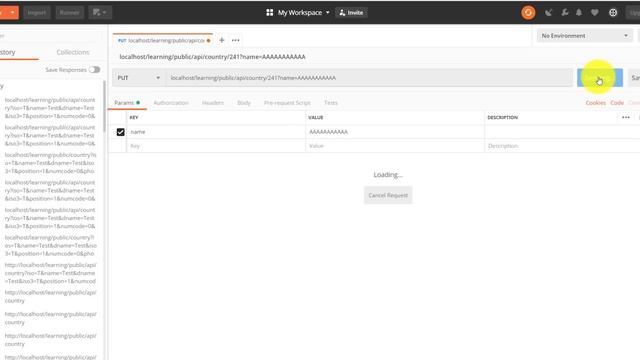640x360 pixels.
Task: Click the orange sync status icon
Action: 528,13
